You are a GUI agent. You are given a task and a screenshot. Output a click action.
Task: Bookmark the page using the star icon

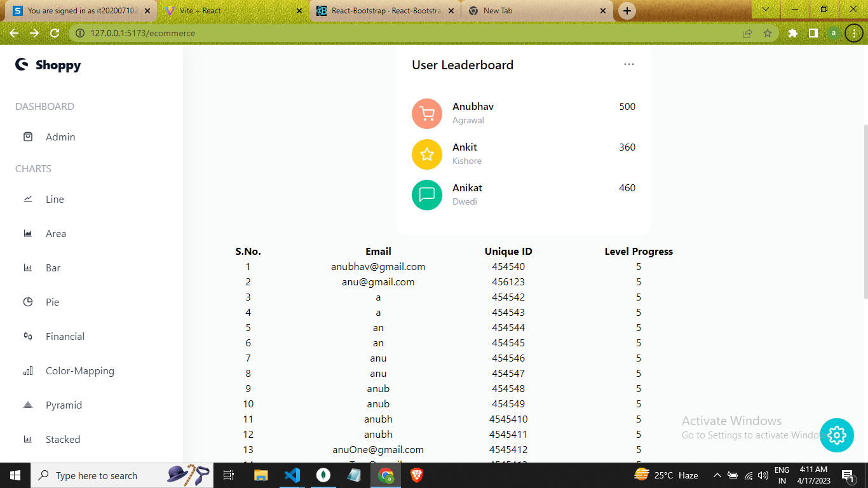pos(767,33)
